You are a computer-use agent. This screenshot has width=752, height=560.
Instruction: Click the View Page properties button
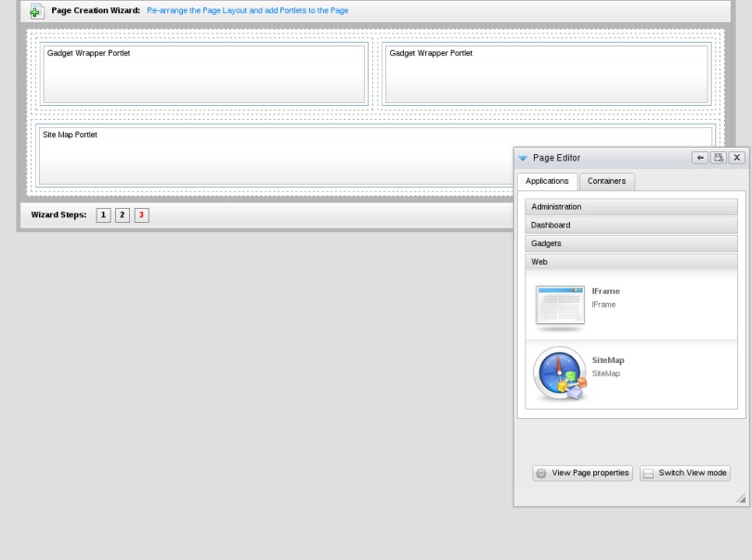click(x=583, y=474)
